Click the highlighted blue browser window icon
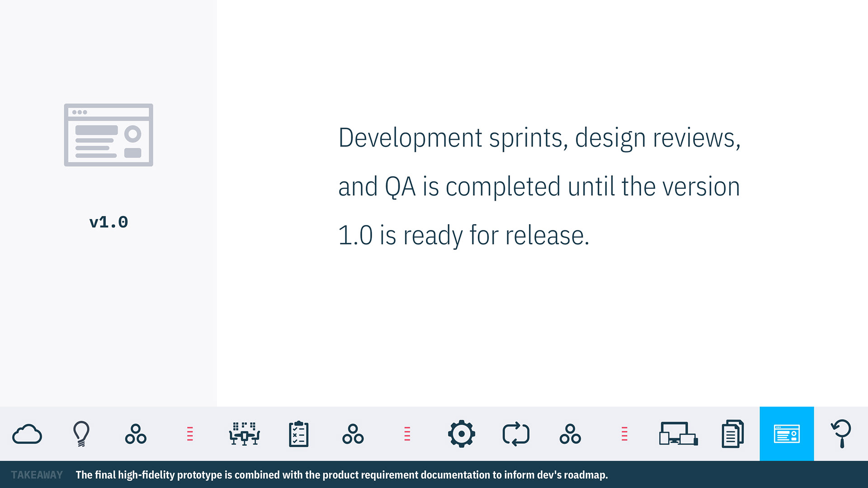This screenshot has height=488, width=868. [x=787, y=434]
